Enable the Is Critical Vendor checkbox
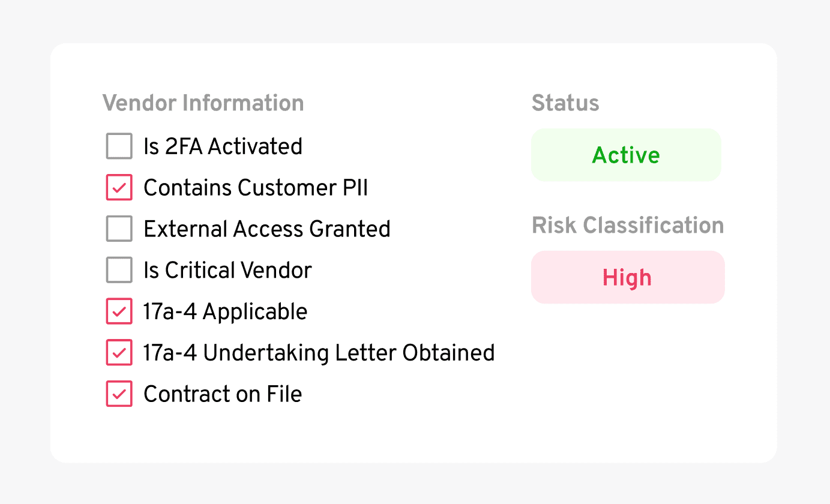 click(x=119, y=270)
